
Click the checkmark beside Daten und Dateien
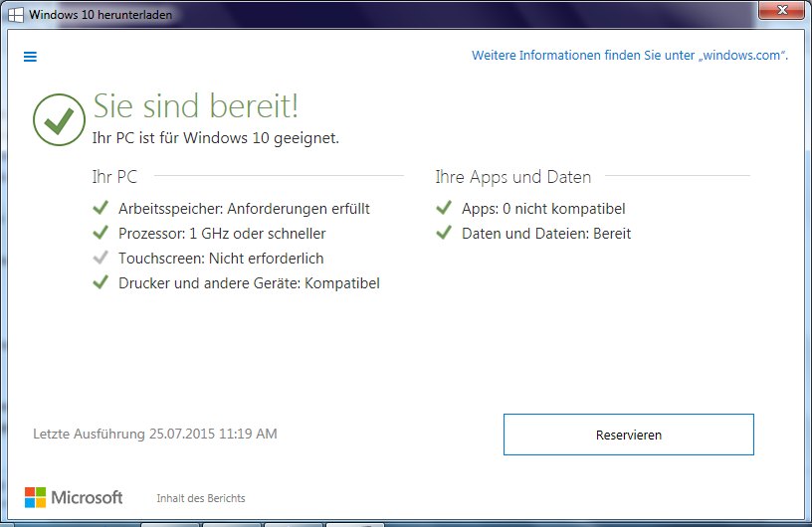[444, 233]
